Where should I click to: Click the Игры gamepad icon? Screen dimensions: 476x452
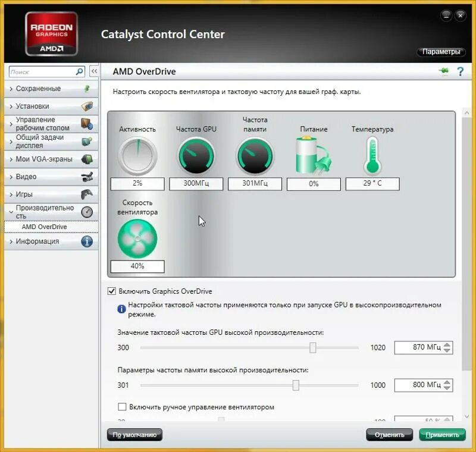pyautogui.click(x=87, y=194)
